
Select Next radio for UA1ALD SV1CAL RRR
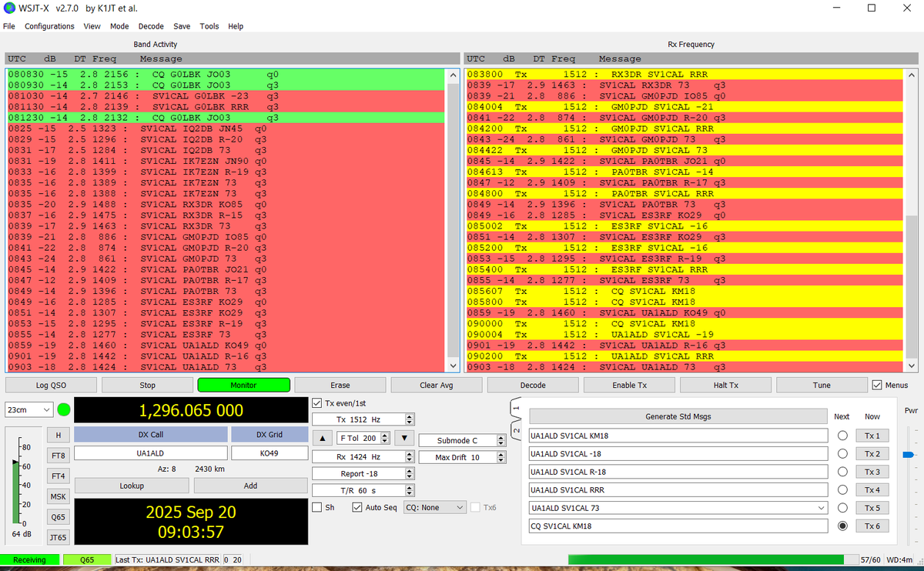[842, 489]
